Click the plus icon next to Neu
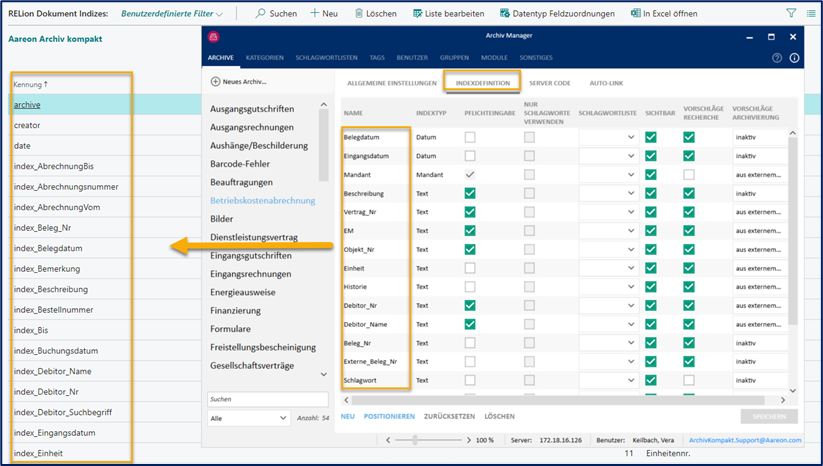Image resolution: width=823 pixels, height=466 pixels. click(314, 14)
